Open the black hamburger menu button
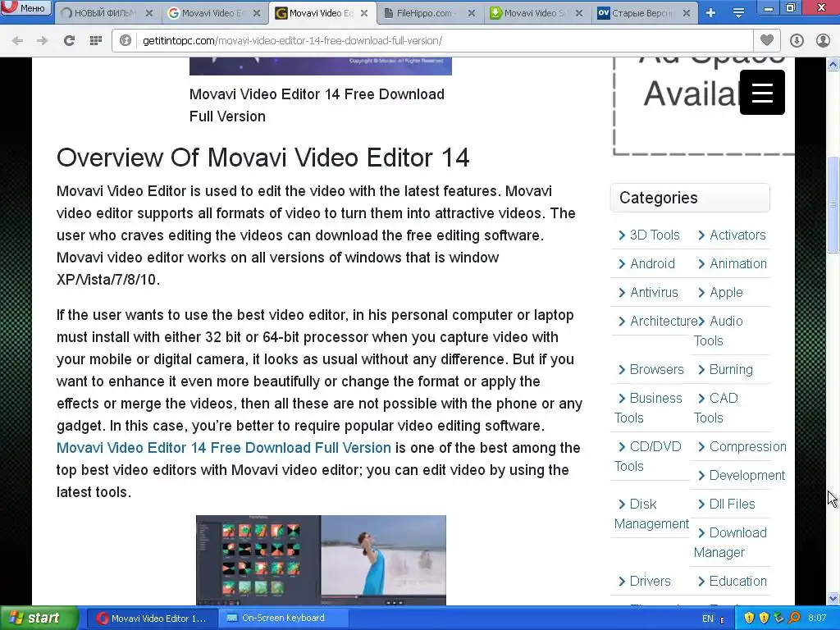 (762, 92)
